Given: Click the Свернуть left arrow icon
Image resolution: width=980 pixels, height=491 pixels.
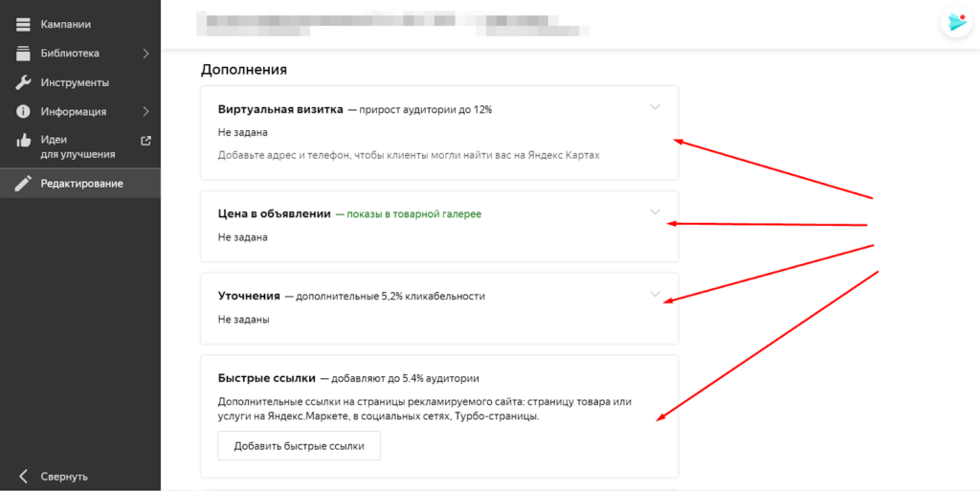Looking at the screenshot, I should (x=24, y=476).
